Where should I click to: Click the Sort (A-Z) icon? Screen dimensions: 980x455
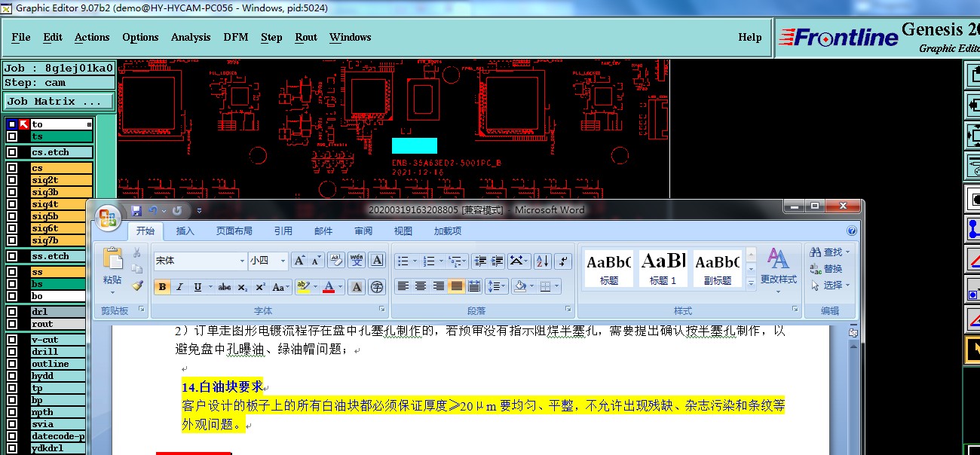(543, 261)
